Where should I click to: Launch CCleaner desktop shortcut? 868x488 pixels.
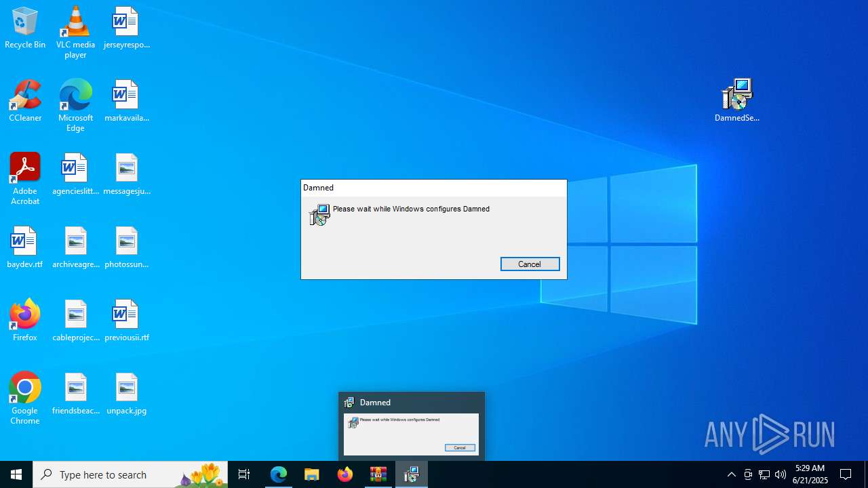pos(25,102)
